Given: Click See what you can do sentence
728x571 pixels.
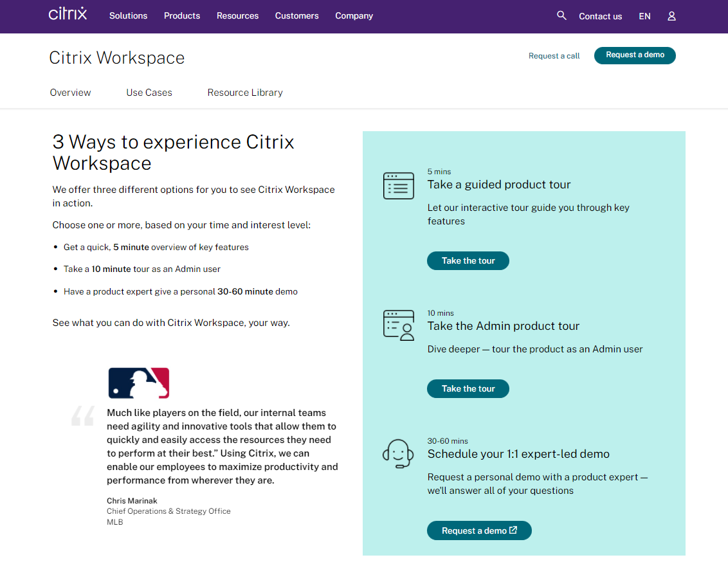Looking at the screenshot, I should point(171,323).
